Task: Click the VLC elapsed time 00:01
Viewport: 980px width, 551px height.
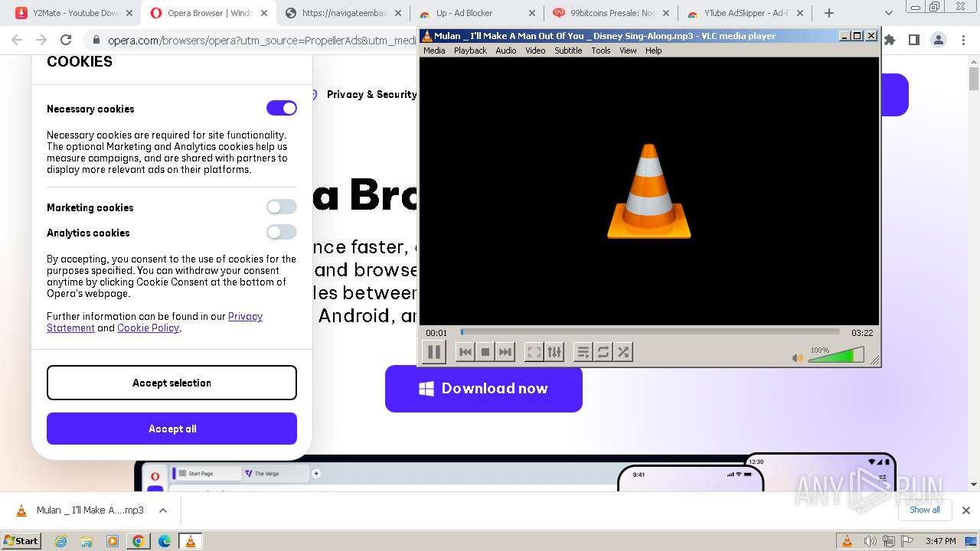Action: pyautogui.click(x=436, y=333)
